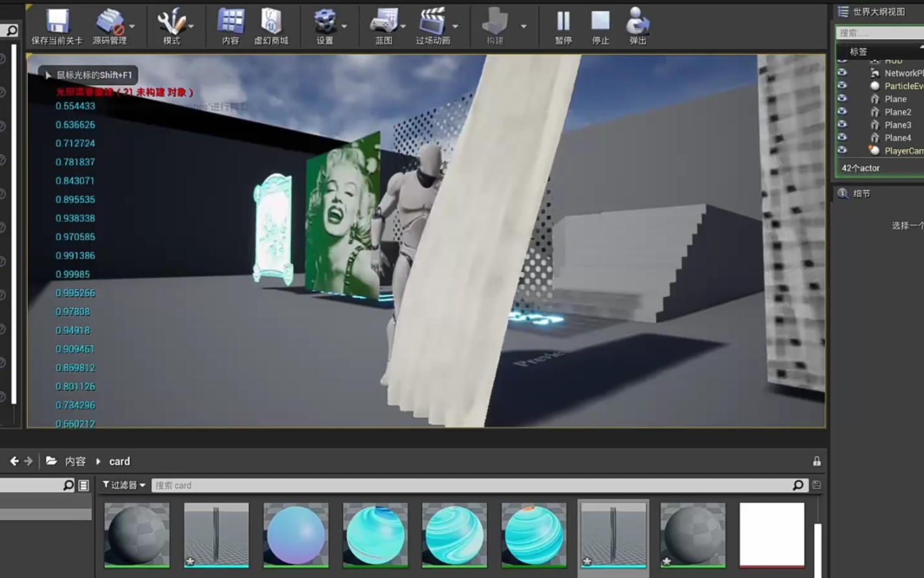Screen dimensions: 924x578
Task: Go back in content browser history
Action: coord(14,461)
